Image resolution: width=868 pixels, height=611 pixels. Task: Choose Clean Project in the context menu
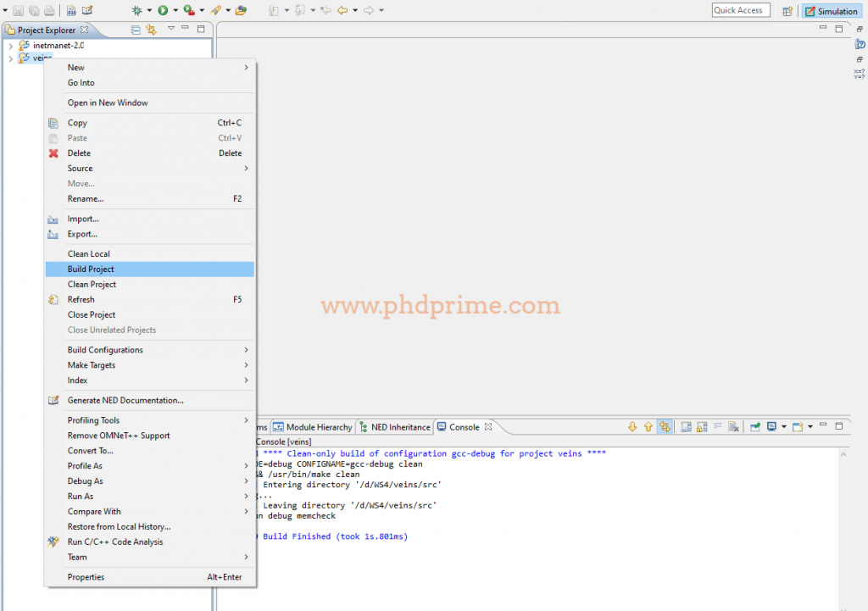(92, 285)
